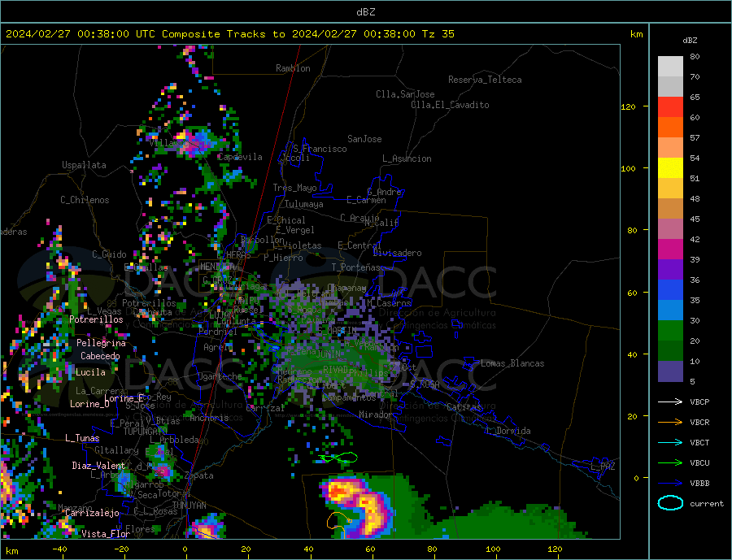Viewport: 732px width, 560px height.
Task: Pick the slate purple swatch between 10 and 5
Action: coord(670,371)
